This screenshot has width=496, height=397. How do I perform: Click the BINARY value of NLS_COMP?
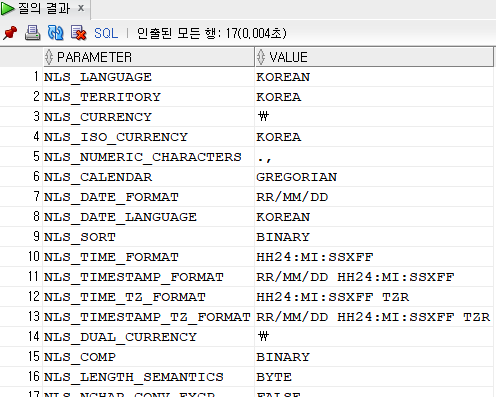coord(374,357)
